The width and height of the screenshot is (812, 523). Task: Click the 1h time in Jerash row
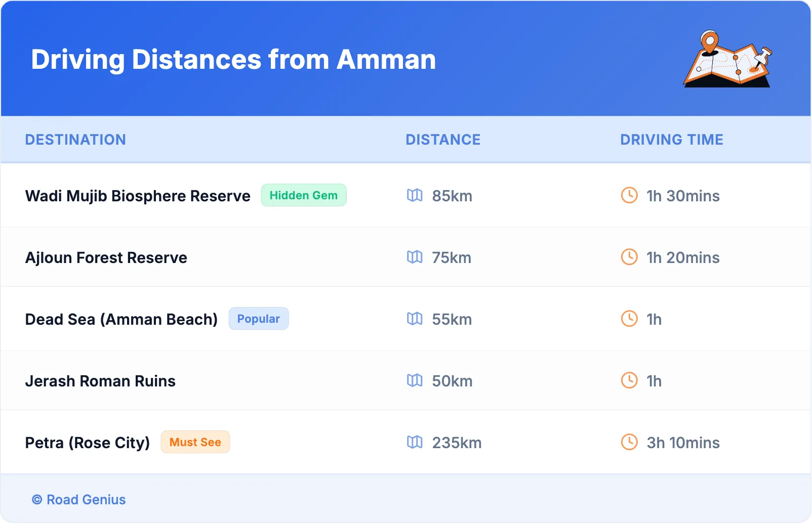(654, 381)
